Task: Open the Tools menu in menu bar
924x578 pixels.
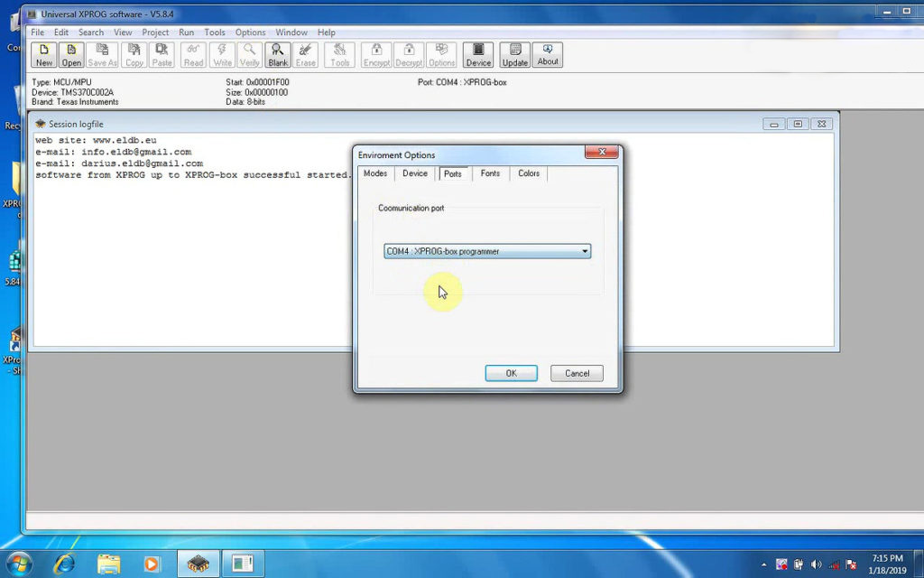Action: pos(215,33)
